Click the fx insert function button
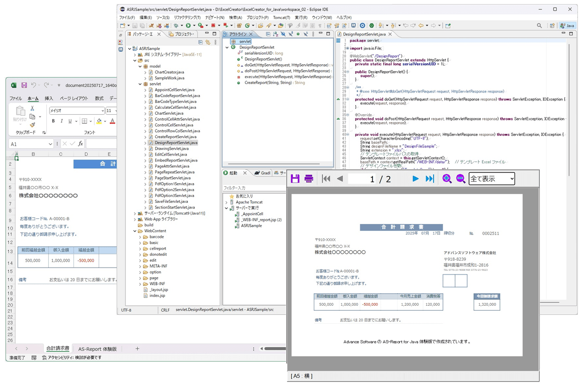Image resolution: width=588 pixels, height=386 pixels. pos(80,144)
